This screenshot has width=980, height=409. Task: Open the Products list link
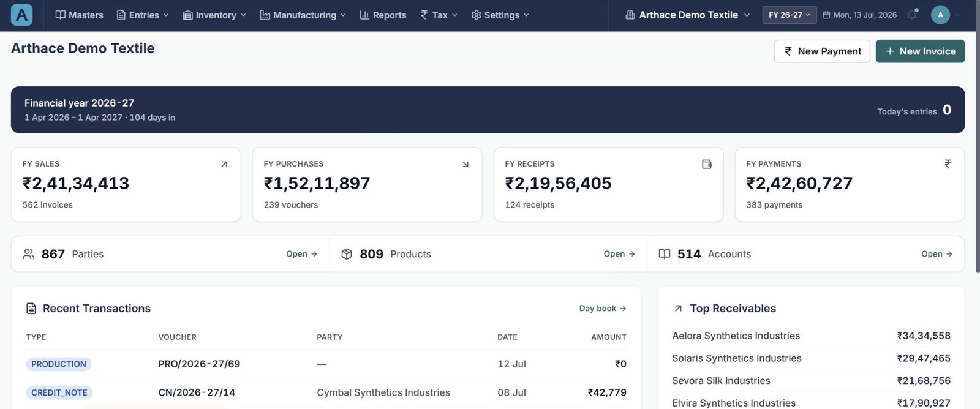(x=619, y=254)
